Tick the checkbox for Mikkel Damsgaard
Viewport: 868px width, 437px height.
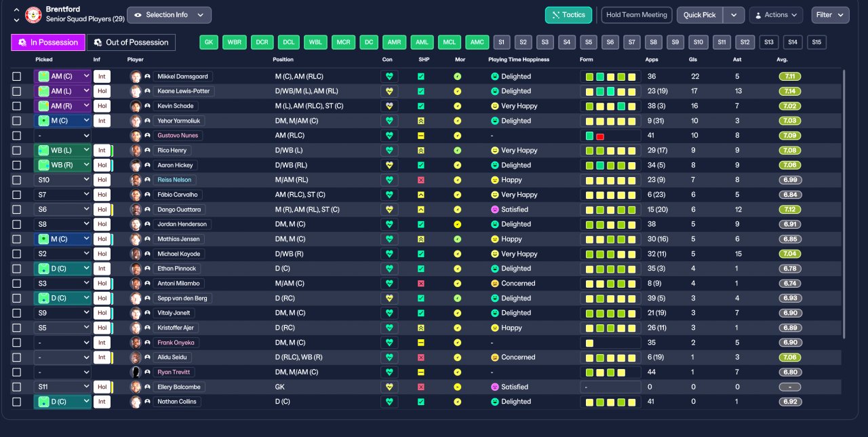(x=17, y=77)
